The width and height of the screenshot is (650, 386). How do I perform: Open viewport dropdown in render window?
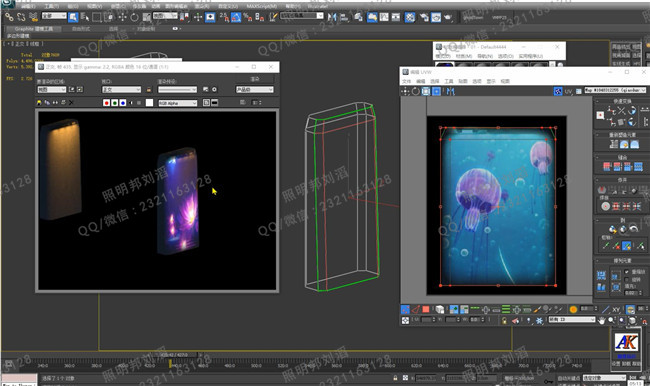[121, 90]
